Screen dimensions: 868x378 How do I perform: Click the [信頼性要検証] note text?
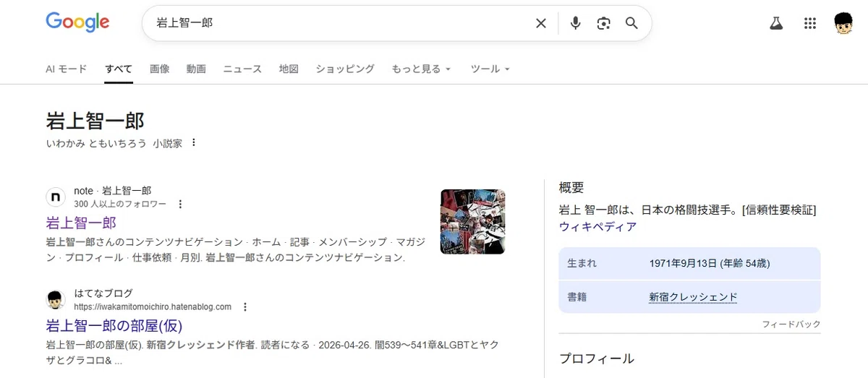pyautogui.click(x=779, y=210)
